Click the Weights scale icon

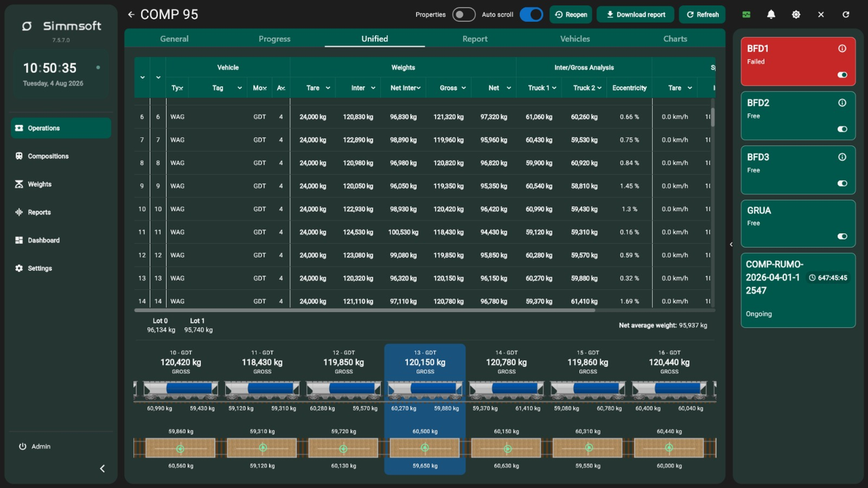pos(19,184)
